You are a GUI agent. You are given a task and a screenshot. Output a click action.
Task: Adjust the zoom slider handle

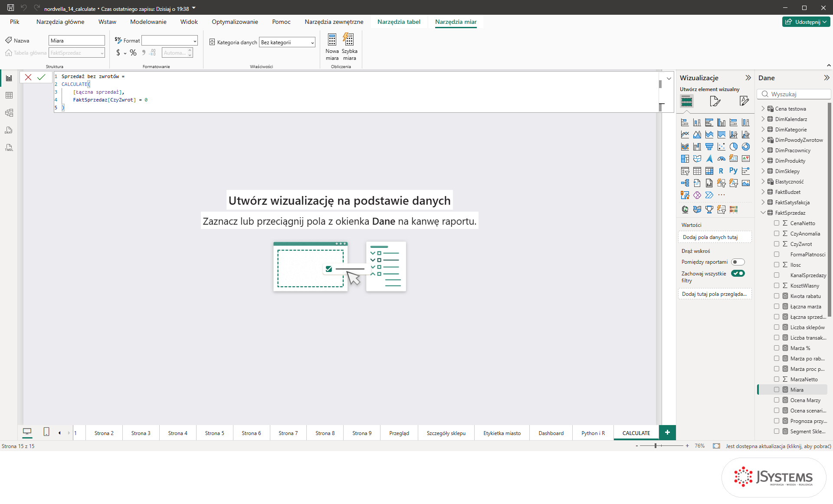point(656,445)
